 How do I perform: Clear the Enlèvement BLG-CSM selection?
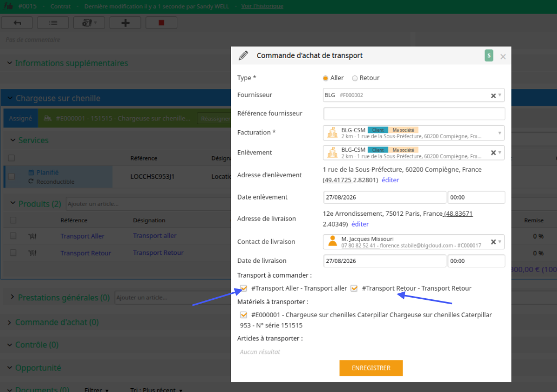tap(493, 153)
